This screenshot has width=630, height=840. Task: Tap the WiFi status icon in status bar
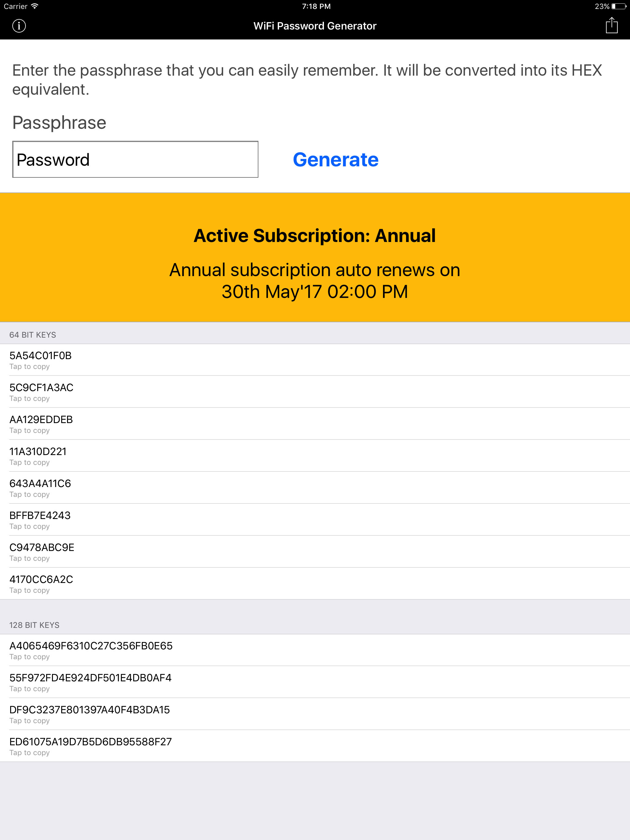[x=35, y=6]
